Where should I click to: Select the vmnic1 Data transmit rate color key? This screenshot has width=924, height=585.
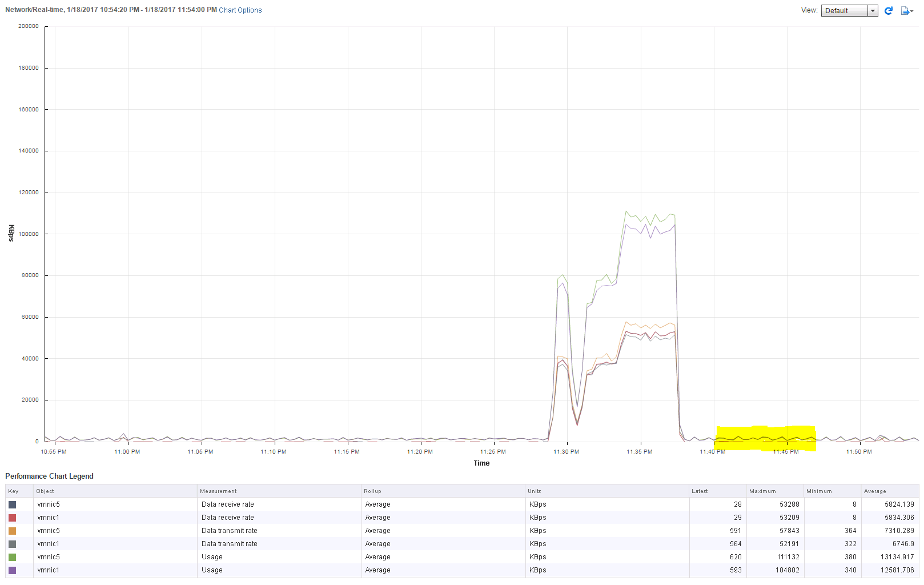click(12, 544)
